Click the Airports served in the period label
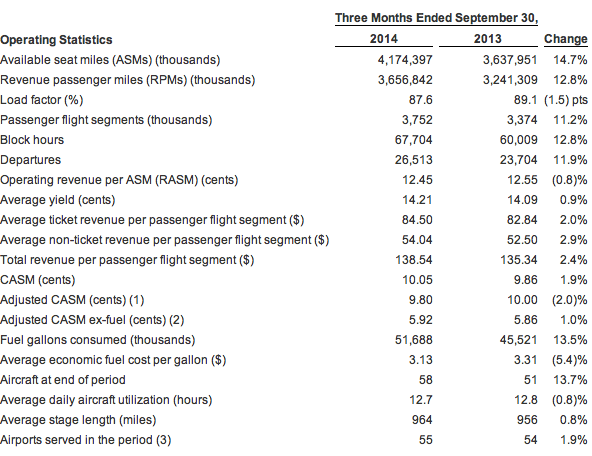 85,440
